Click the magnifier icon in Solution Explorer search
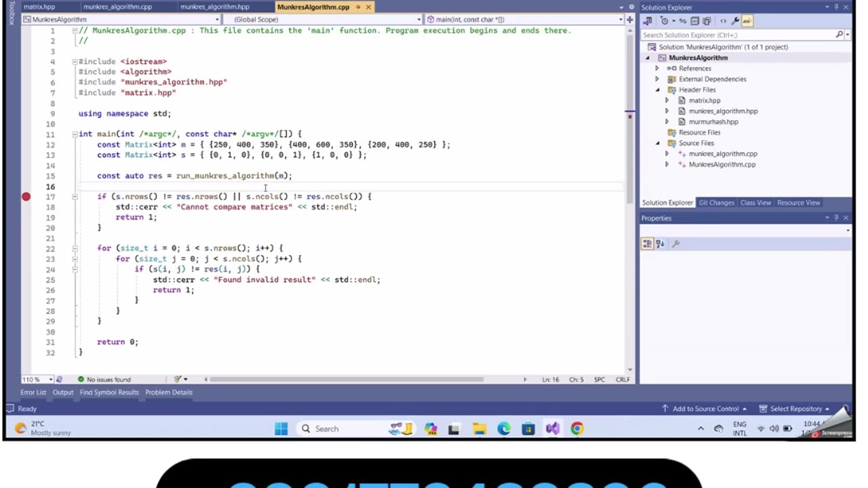The width and height of the screenshot is (868, 488). point(839,35)
